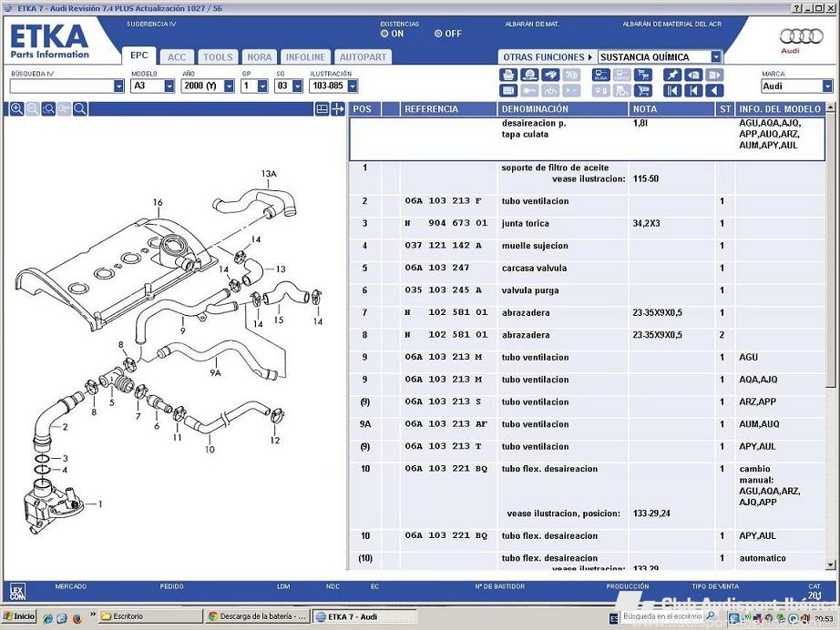The height and width of the screenshot is (630, 840).
Task: Click the pushpin bookmark icon
Action: click(672, 75)
